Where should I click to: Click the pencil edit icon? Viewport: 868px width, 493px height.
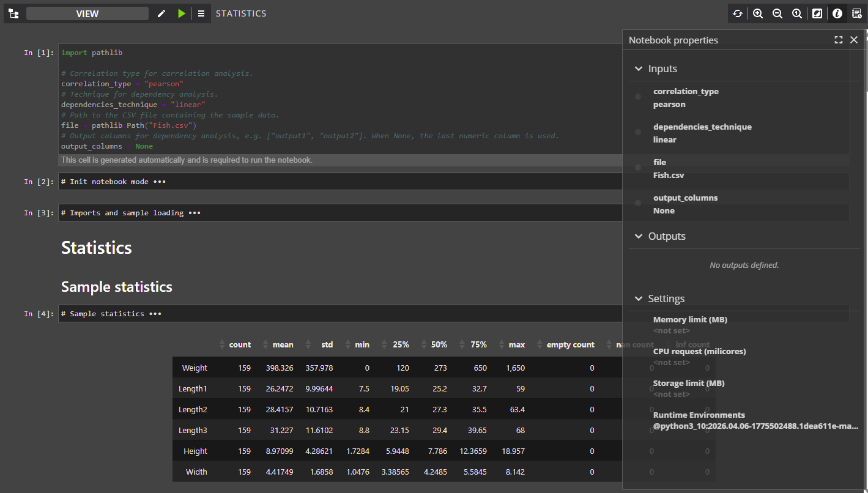161,13
